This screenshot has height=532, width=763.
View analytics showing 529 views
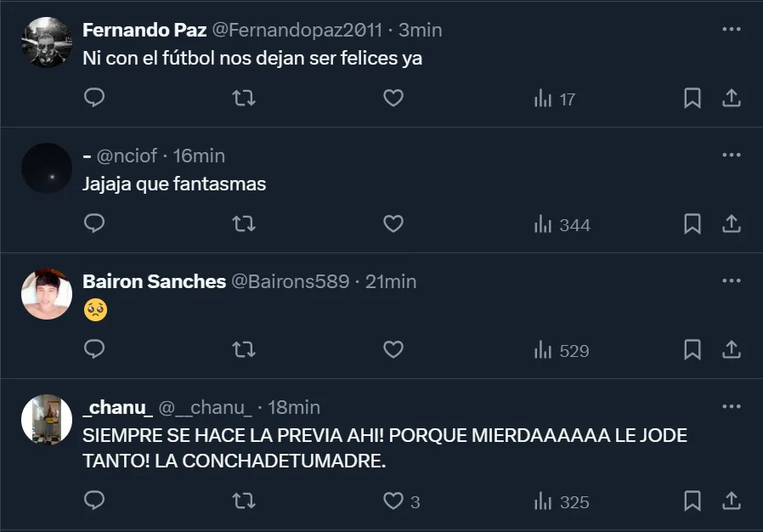[561, 350]
